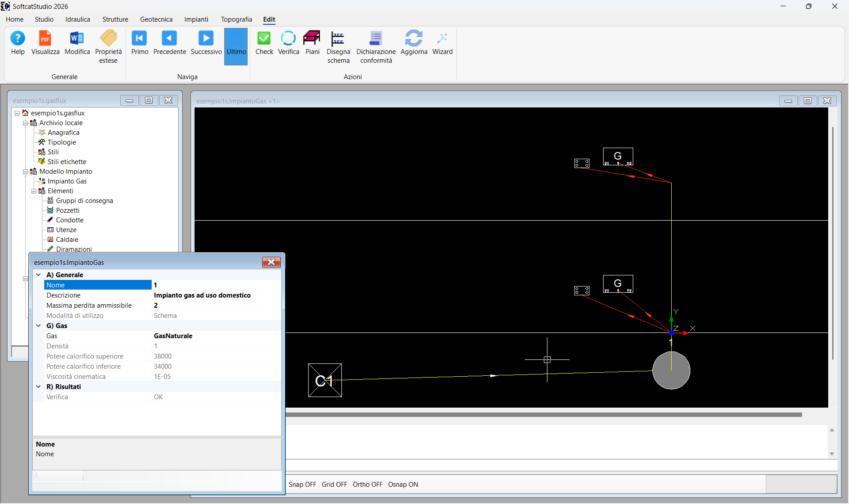
Task: Navigate to Precedente
Action: (x=169, y=43)
